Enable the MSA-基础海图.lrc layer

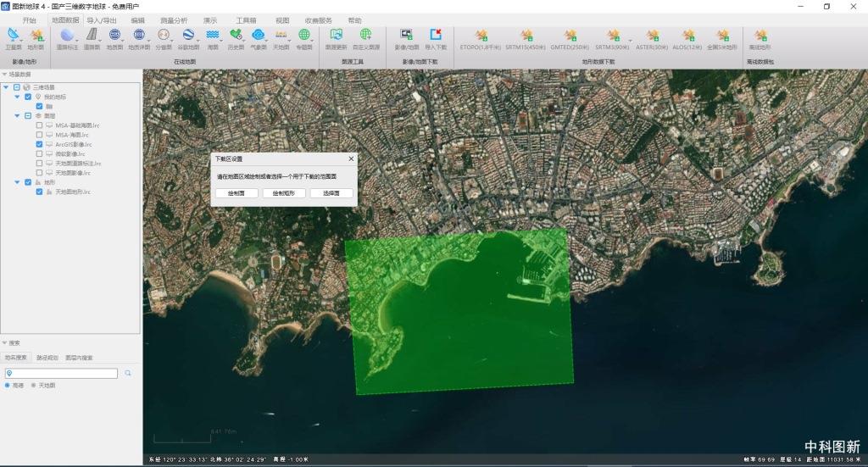coord(39,125)
